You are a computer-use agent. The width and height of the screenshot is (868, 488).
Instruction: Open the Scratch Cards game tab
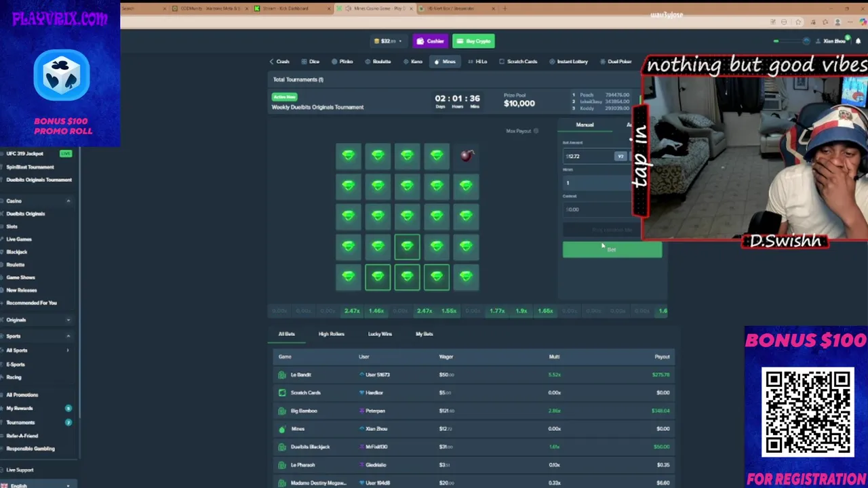pyautogui.click(x=518, y=62)
